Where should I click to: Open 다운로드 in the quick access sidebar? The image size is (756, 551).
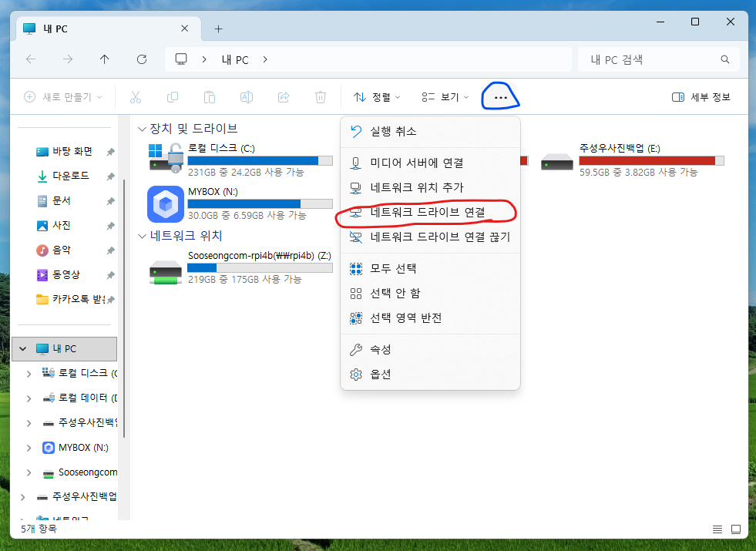[x=70, y=176]
